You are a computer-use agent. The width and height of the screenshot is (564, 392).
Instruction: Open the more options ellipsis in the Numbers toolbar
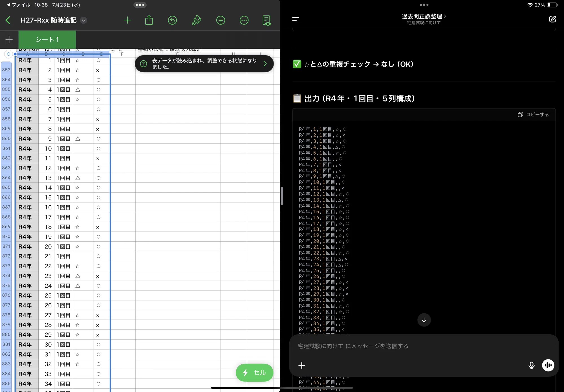tap(244, 20)
